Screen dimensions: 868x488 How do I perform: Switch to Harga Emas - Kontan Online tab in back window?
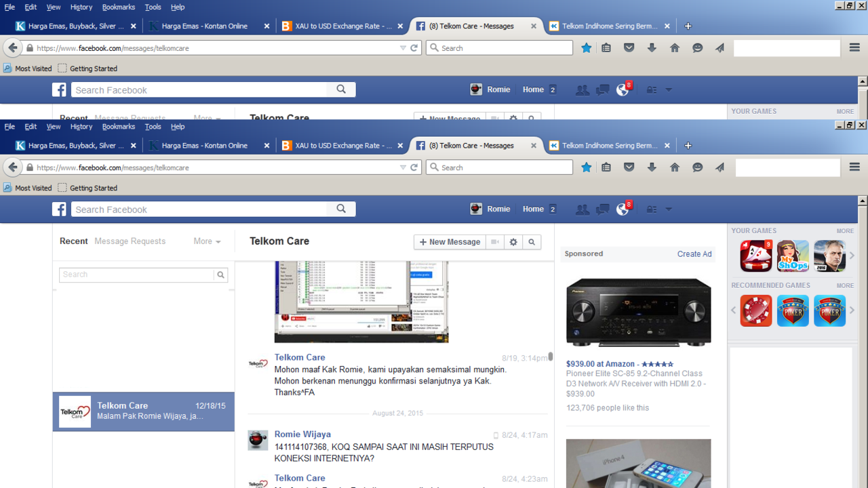pos(204,26)
